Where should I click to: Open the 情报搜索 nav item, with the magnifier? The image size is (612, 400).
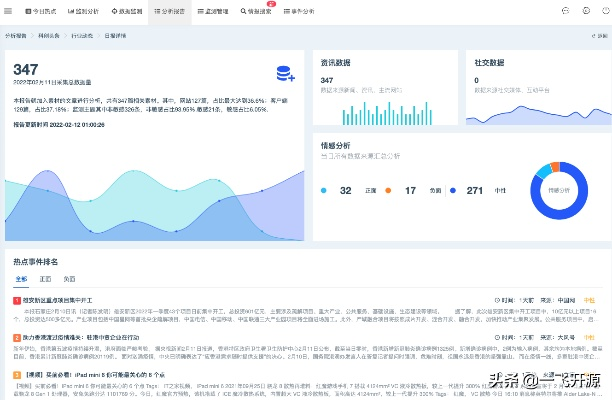click(x=256, y=11)
